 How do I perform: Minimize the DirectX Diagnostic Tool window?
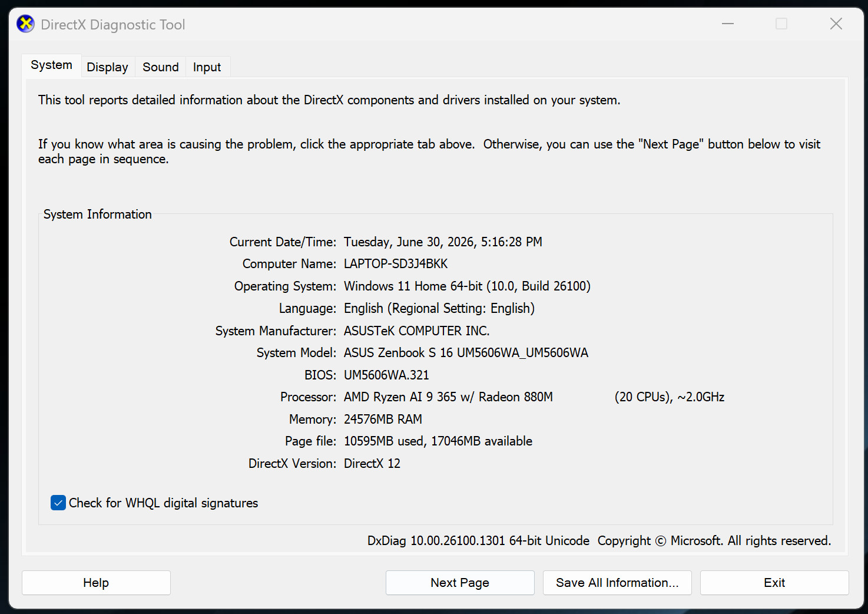coord(728,24)
